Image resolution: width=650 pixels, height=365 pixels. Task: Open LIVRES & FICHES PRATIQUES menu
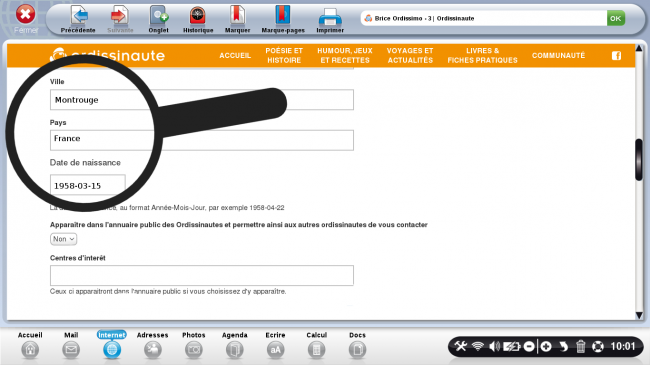point(483,55)
